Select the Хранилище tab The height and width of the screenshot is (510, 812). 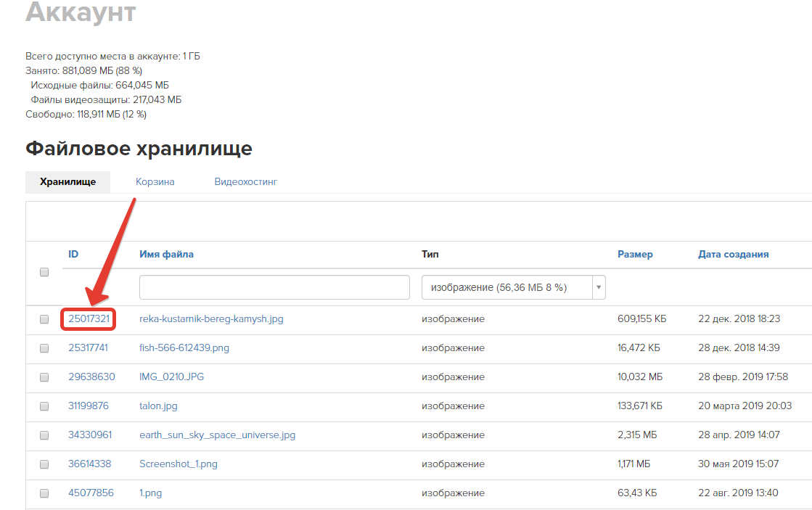pos(67,181)
